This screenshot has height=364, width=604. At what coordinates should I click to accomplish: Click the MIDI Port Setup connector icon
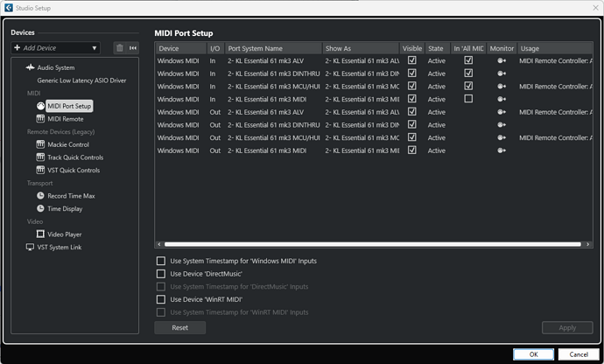point(40,106)
